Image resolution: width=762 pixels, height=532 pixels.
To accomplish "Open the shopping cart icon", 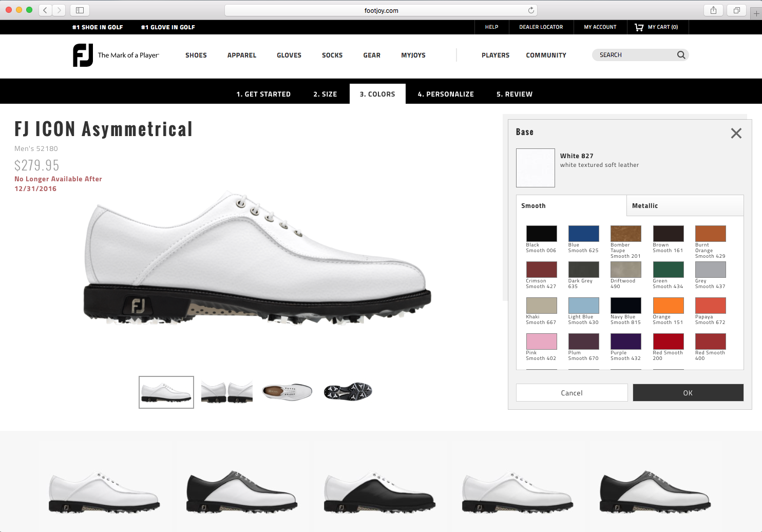I will point(639,27).
